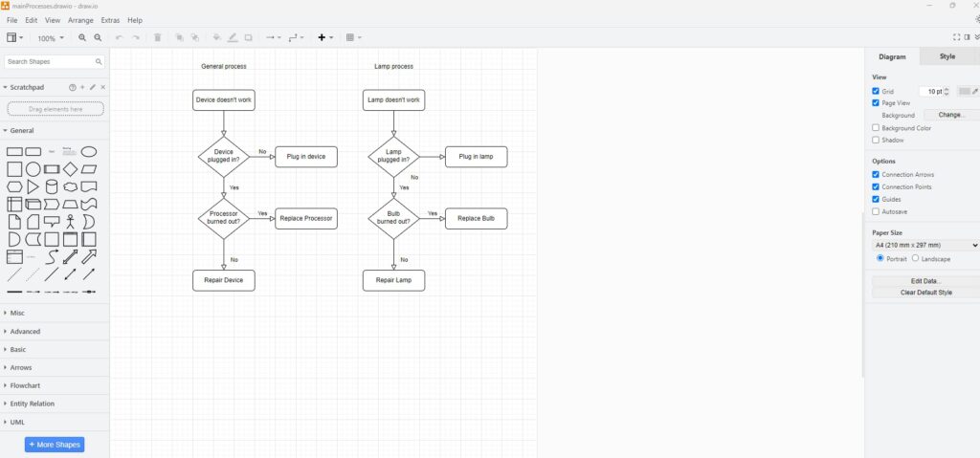
Task: Select the cloud shape in General
Action: [71, 186]
